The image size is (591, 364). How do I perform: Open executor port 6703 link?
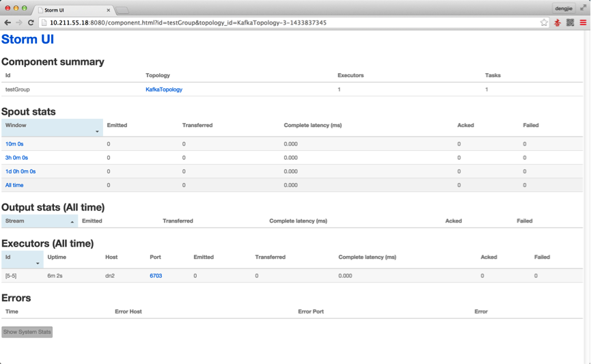[x=156, y=276]
